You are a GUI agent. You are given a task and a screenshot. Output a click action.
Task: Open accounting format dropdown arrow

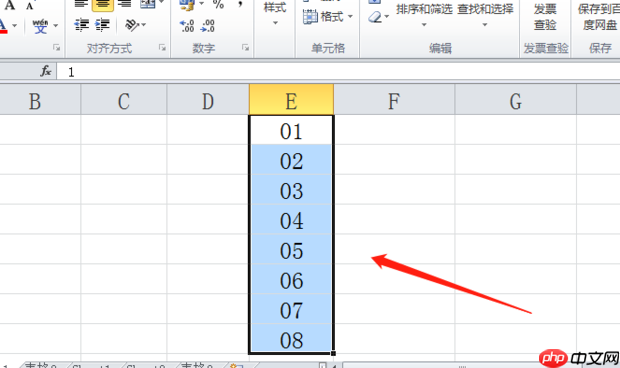201,4
